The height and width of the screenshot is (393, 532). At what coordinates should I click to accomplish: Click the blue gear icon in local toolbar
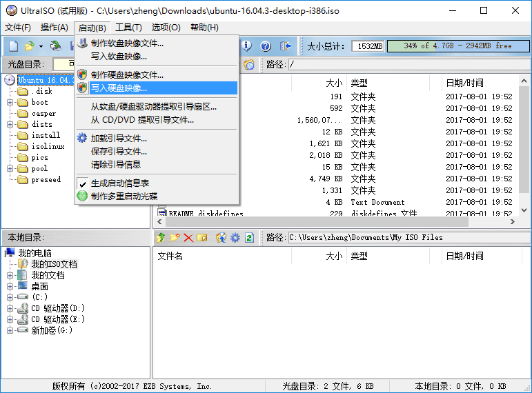coord(235,238)
